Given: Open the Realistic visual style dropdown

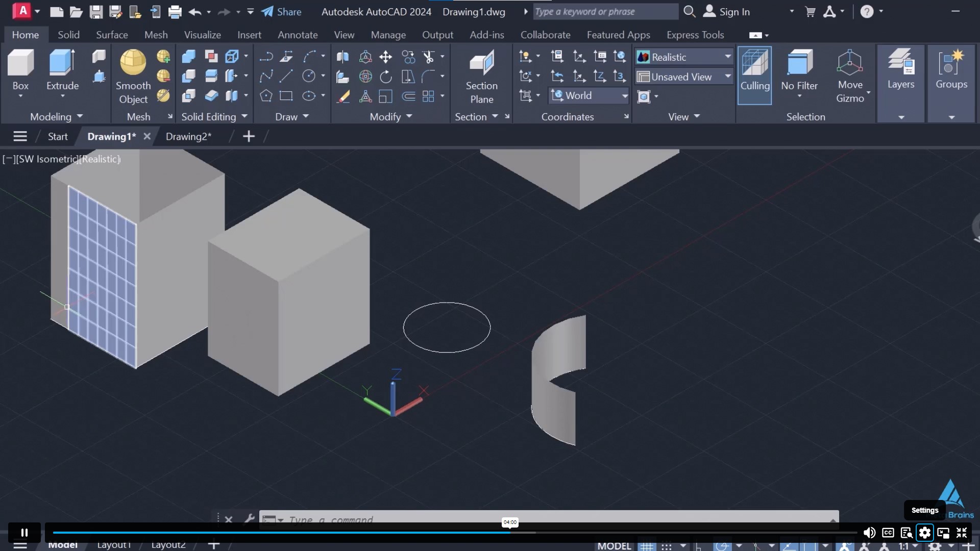Looking at the screenshot, I should pyautogui.click(x=727, y=57).
